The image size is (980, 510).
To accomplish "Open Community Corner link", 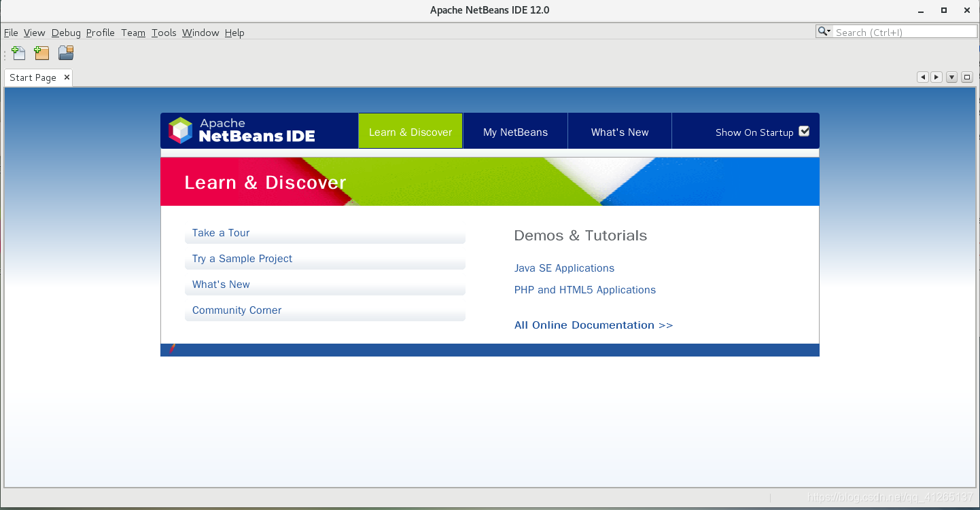I will point(237,310).
